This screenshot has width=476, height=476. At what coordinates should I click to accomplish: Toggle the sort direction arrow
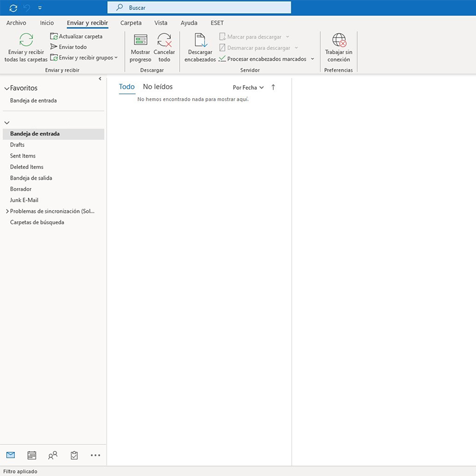273,87
